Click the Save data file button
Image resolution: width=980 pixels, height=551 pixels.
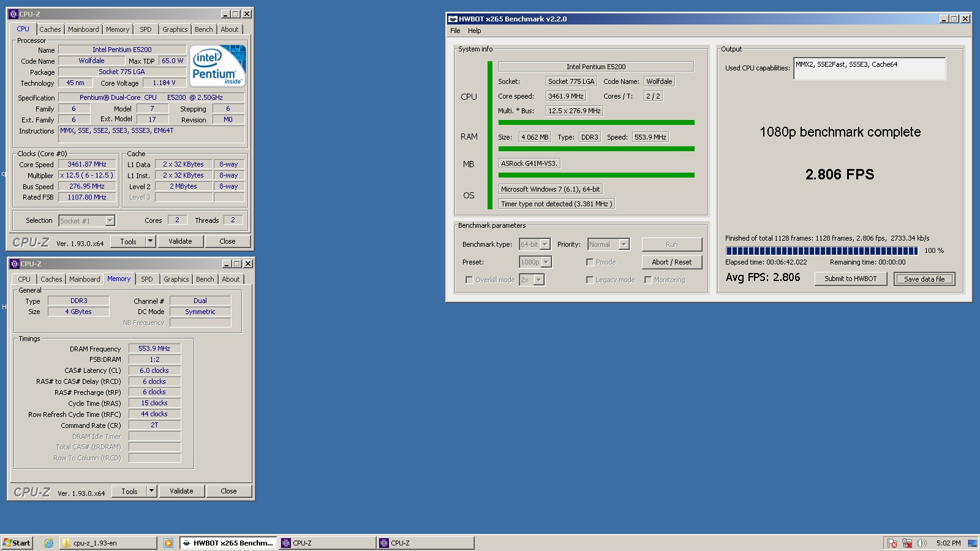(924, 279)
